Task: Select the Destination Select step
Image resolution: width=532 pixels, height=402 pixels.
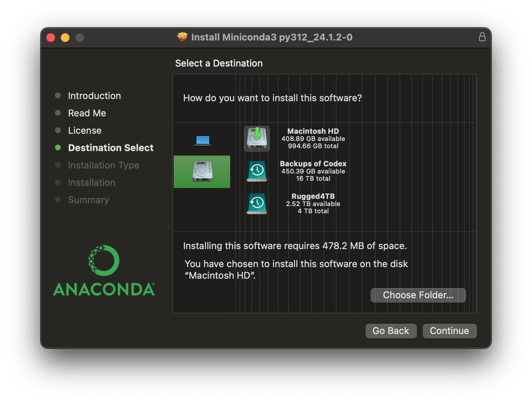Action: tap(111, 148)
